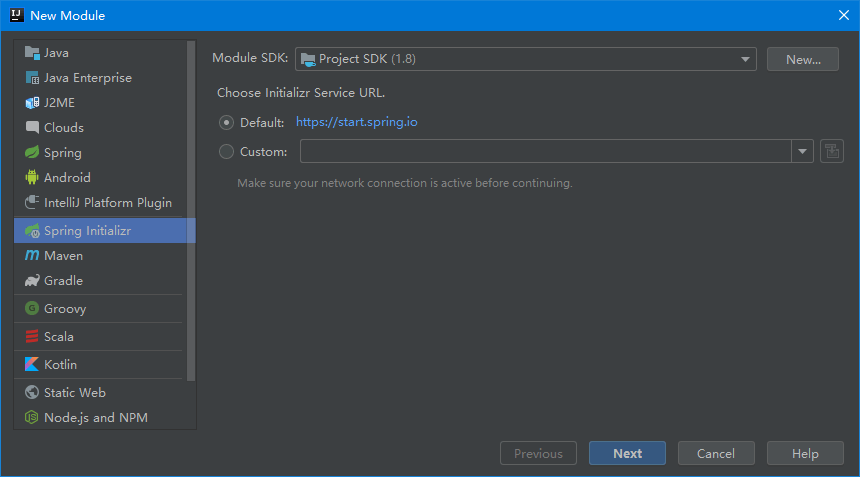Choose the Android robot icon
860x477 pixels.
click(x=32, y=178)
